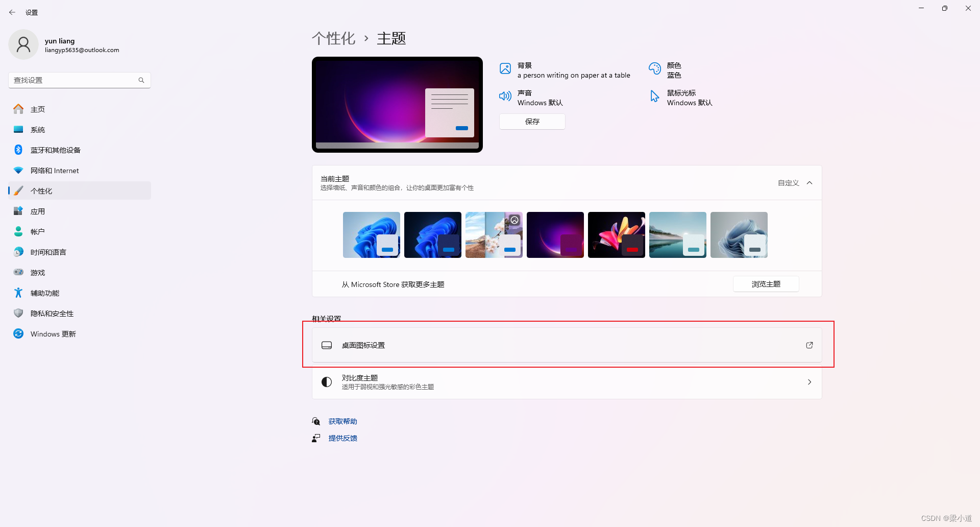Click 'a person writing on paper at a table'
Screen dimensions: 980x527
tap(574, 75)
